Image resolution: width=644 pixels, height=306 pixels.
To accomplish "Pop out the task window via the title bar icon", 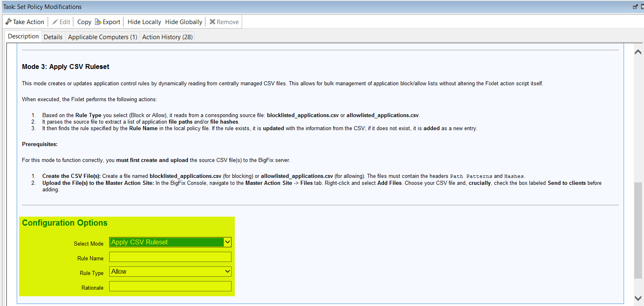I will [x=635, y=7].
